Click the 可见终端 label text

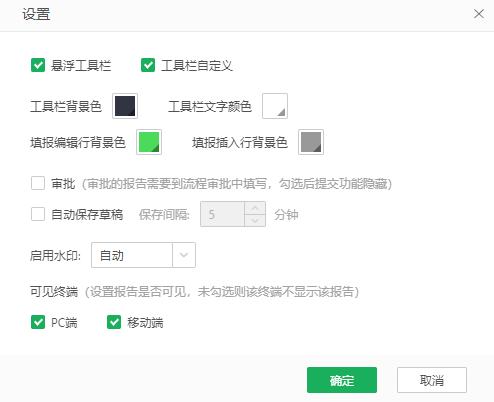[54, 292]
